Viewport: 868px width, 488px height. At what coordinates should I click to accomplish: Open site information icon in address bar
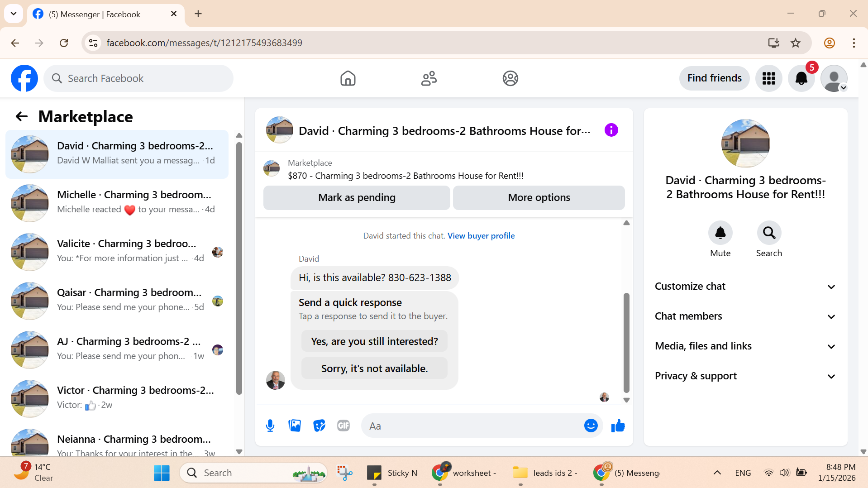(93, 43)
